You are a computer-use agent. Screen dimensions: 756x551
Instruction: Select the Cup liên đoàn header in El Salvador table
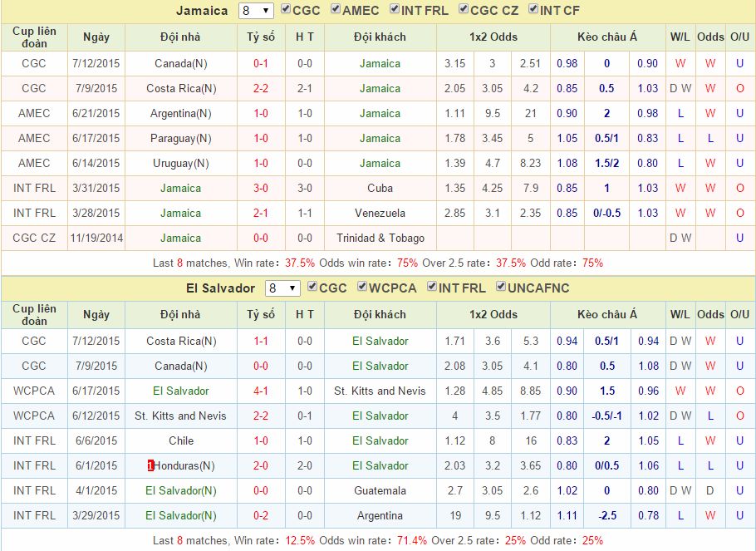point(34,315)
